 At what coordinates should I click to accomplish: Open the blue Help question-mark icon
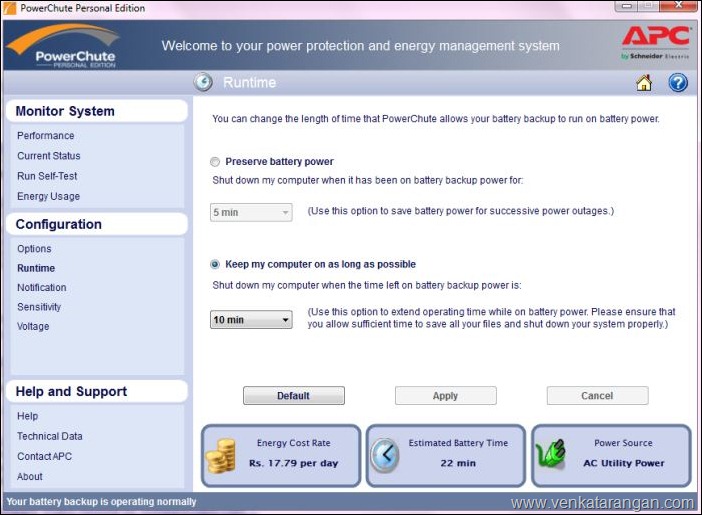coord(678,83)
